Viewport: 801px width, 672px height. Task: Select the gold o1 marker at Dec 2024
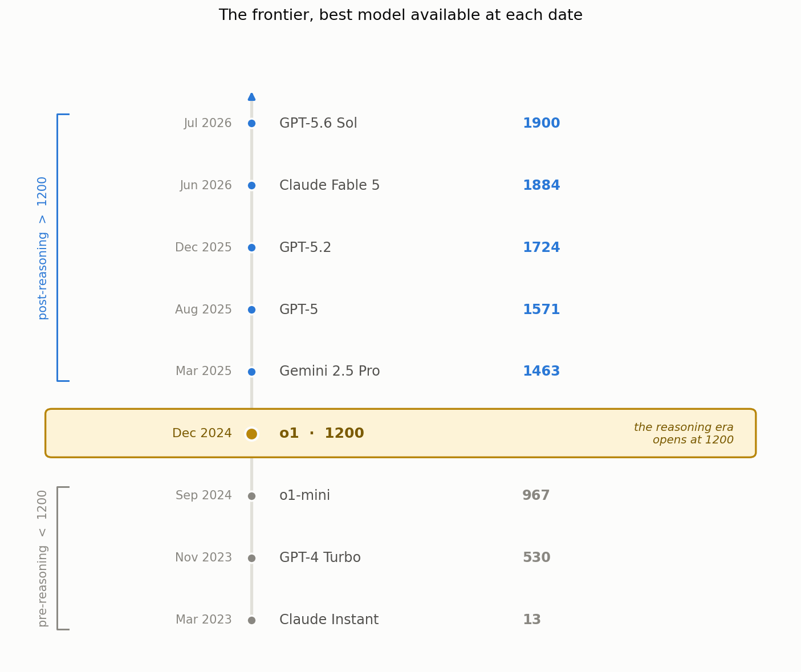tap(251, 434)
